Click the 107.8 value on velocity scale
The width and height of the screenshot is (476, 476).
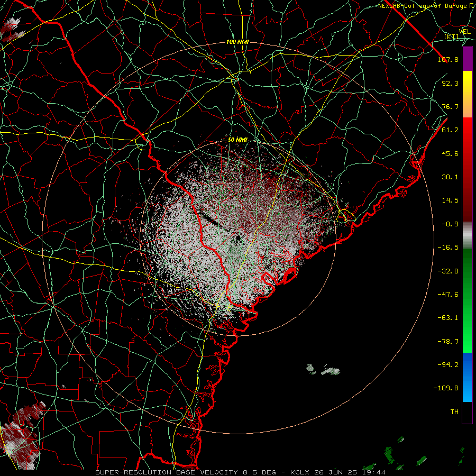tap(448, 59)
